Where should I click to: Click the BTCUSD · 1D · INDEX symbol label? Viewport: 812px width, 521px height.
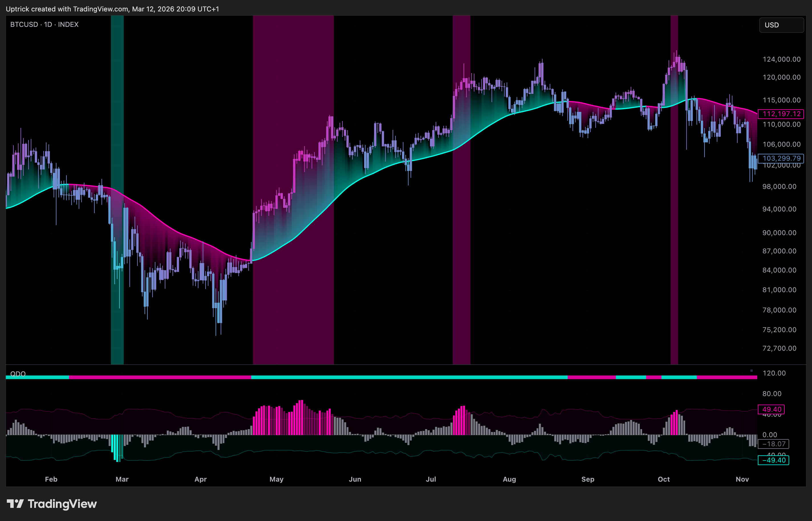pyautogui.click(x=44, y=24)
